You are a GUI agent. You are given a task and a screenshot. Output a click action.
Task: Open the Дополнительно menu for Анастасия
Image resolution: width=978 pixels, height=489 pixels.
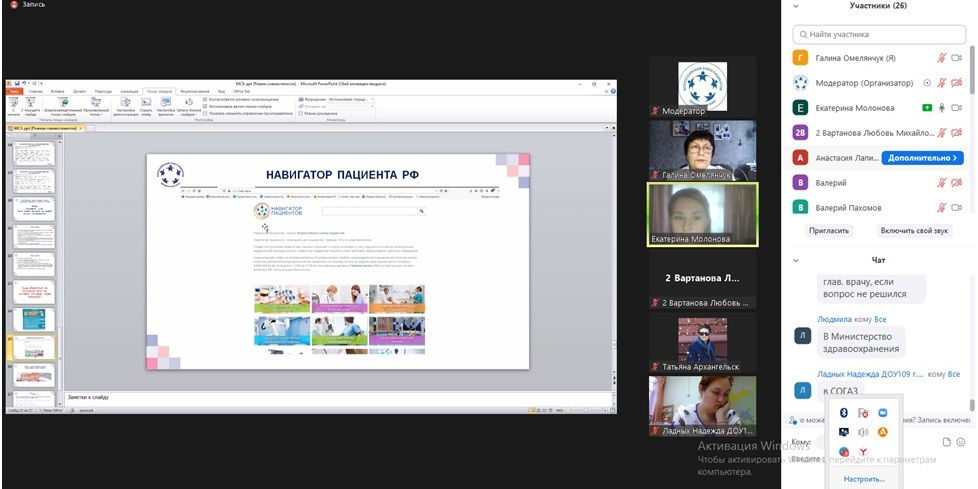tap(924, 158)
